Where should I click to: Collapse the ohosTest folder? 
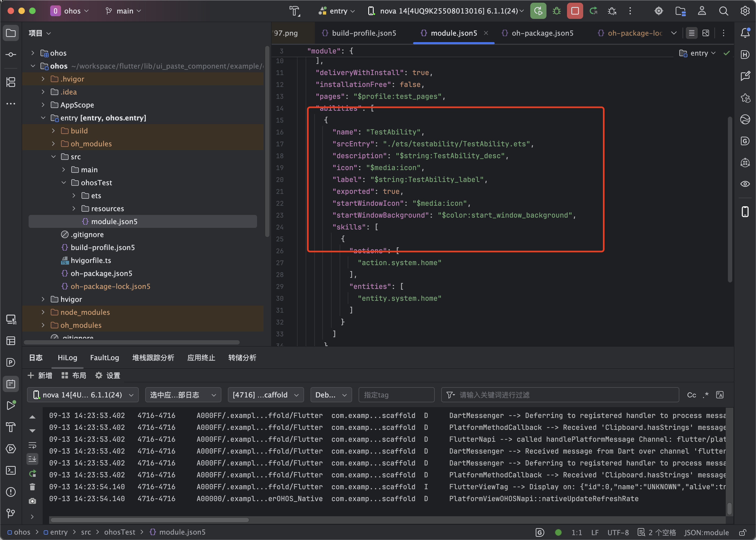(x=63, y=183)
